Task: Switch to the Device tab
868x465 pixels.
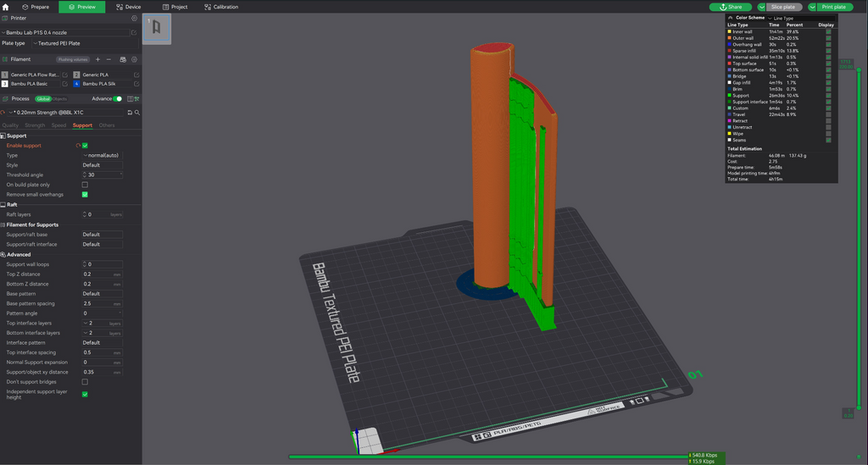Action: click(129, 7)
